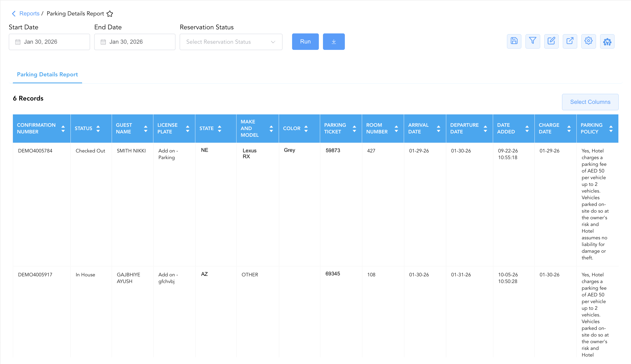Viewport: 631px width, 364px height.
Task: Sort by Room Number column arrows
Action: [396, 129]
